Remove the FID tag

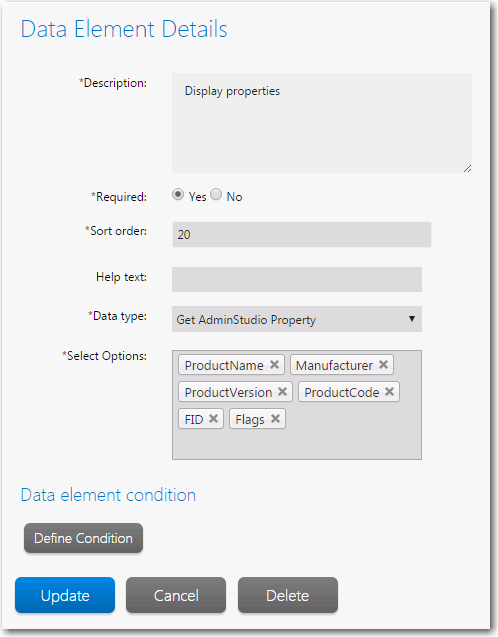[214, 418]
